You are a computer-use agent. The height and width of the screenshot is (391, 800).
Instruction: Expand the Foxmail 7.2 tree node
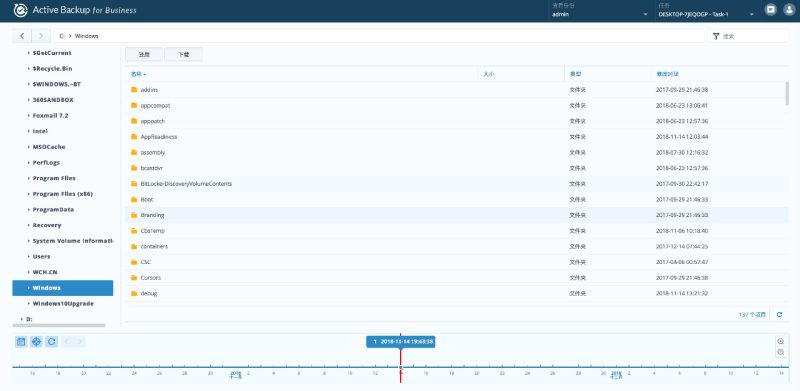pos(29,115)
